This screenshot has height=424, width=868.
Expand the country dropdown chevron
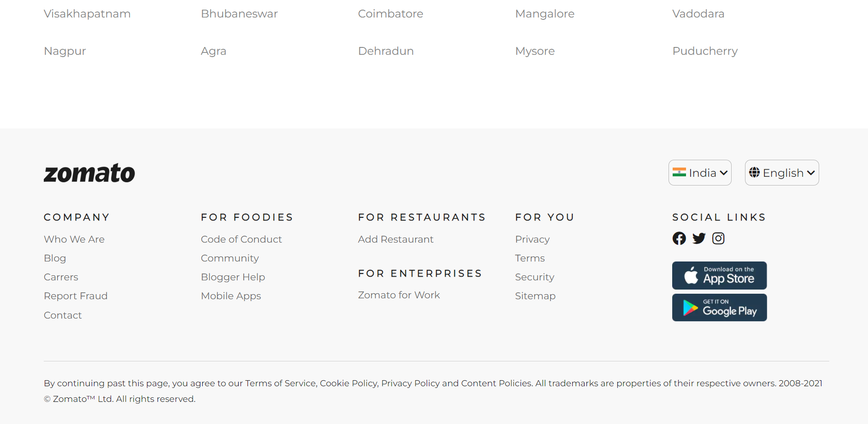(721, 173)
